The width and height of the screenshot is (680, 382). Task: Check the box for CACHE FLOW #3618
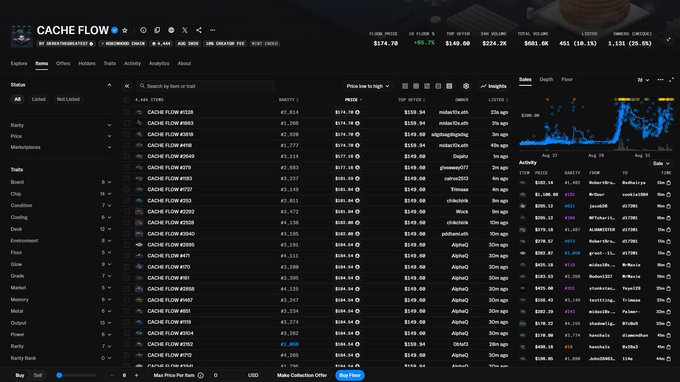[127, 134]
